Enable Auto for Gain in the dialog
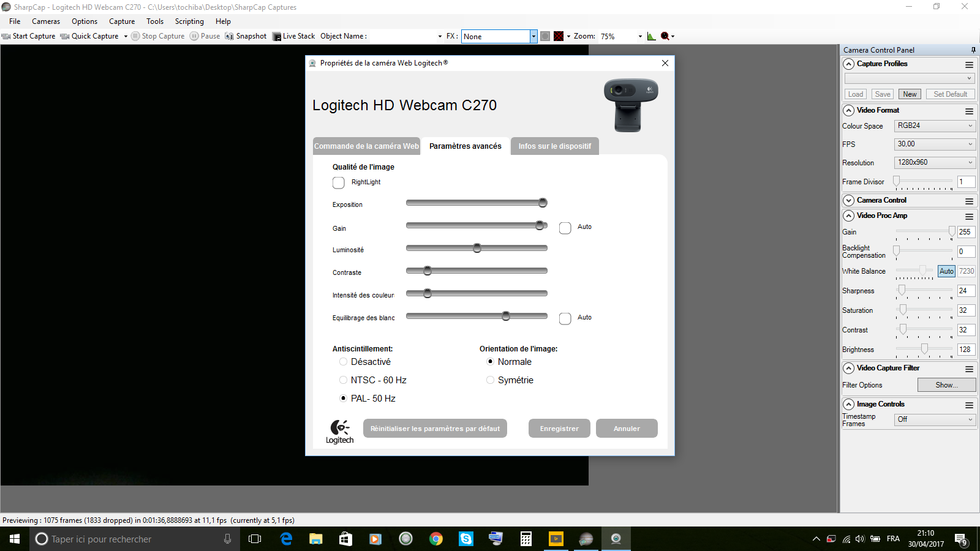The height and width of the screenshot is (551, 980). click(x=565, y=228)
